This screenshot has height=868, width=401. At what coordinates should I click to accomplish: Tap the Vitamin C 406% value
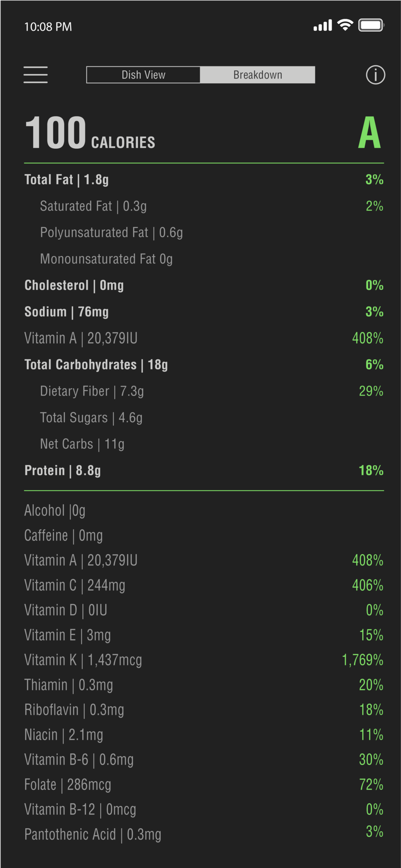[368, 585]
